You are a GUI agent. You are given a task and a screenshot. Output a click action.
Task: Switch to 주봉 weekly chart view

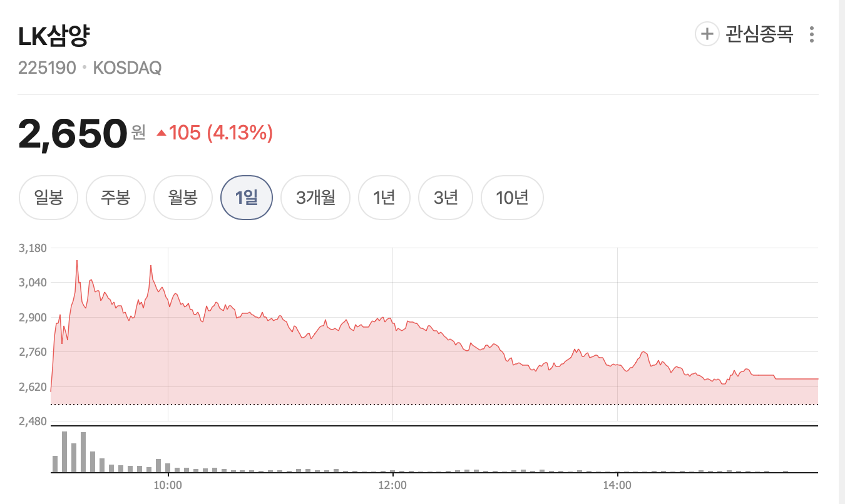pos(116,197)
